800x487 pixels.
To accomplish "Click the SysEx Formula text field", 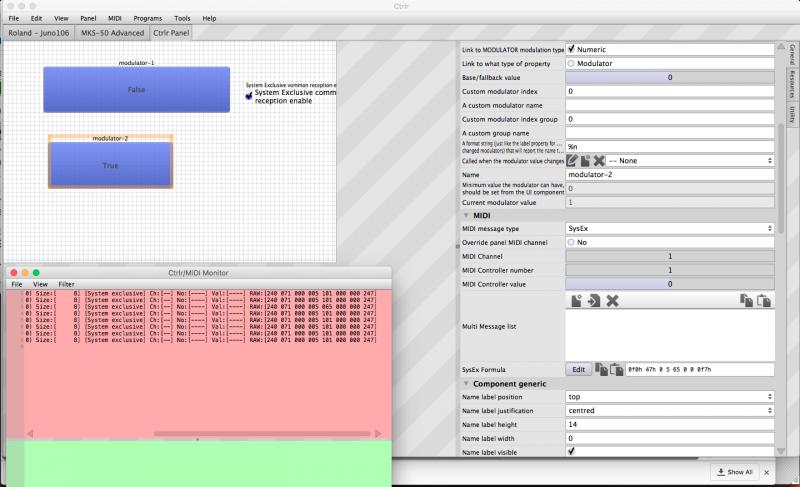I will click(699, 369).
